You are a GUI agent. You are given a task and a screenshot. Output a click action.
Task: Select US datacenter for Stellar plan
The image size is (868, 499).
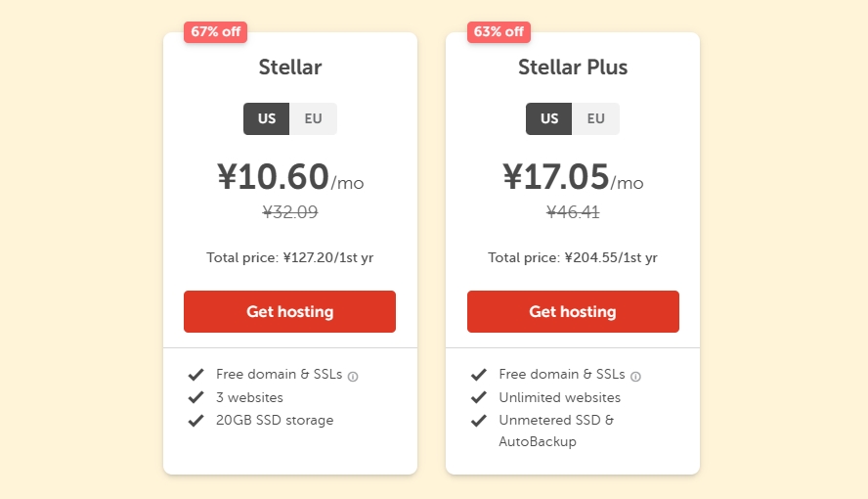click(267, 118)
